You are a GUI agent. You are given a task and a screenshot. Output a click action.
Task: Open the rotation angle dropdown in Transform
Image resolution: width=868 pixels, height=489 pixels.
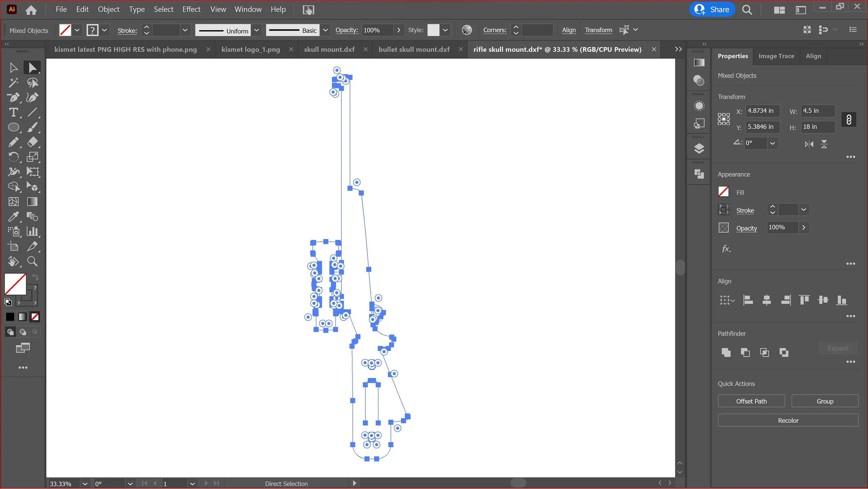(x=772, y=143)
